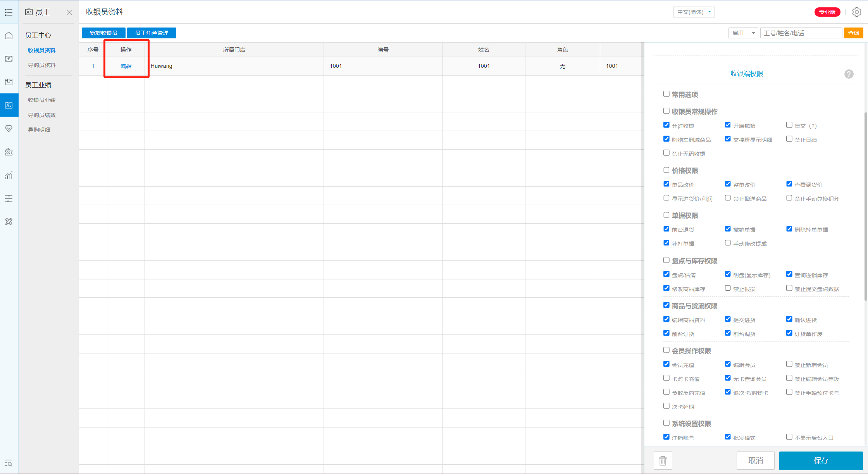Image resolution: width=868 pixels, height=474 pixels.
Task: Toggle the 商品与货流权限 group checkbox
Action: point(666,305)
